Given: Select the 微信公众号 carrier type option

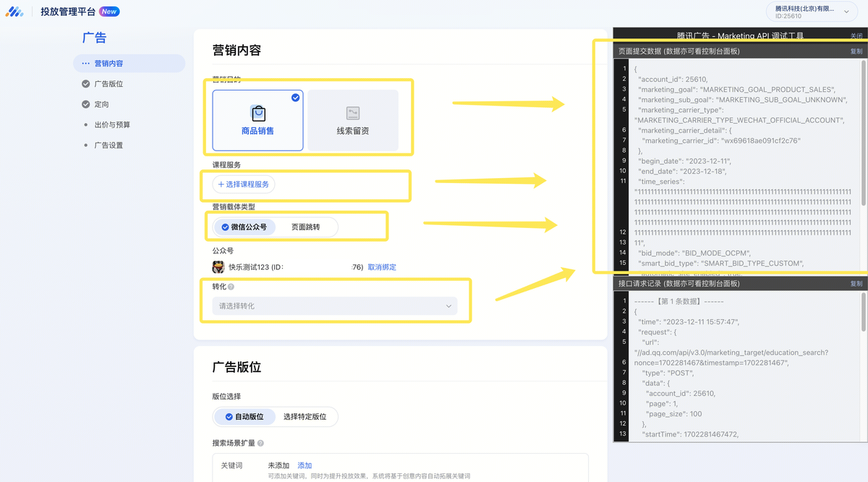Looking at the screenshot, I should pos(244,227).
